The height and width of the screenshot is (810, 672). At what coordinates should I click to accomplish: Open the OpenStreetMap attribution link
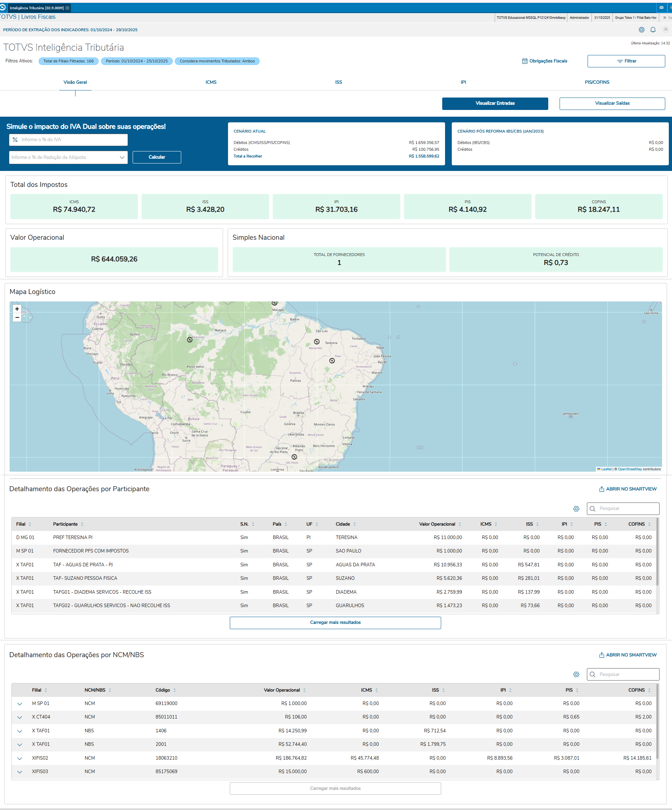tap(630, 470)
